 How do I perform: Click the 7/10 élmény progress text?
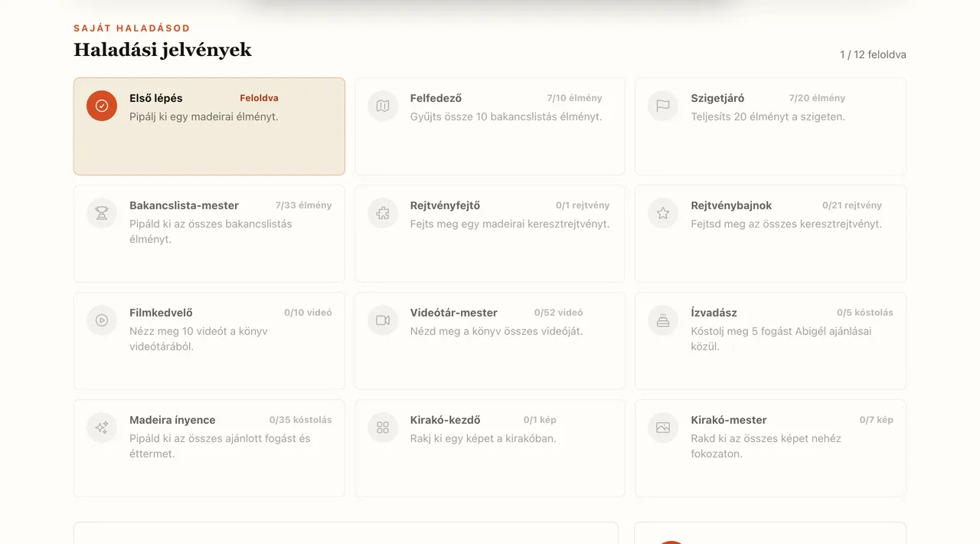574,98
